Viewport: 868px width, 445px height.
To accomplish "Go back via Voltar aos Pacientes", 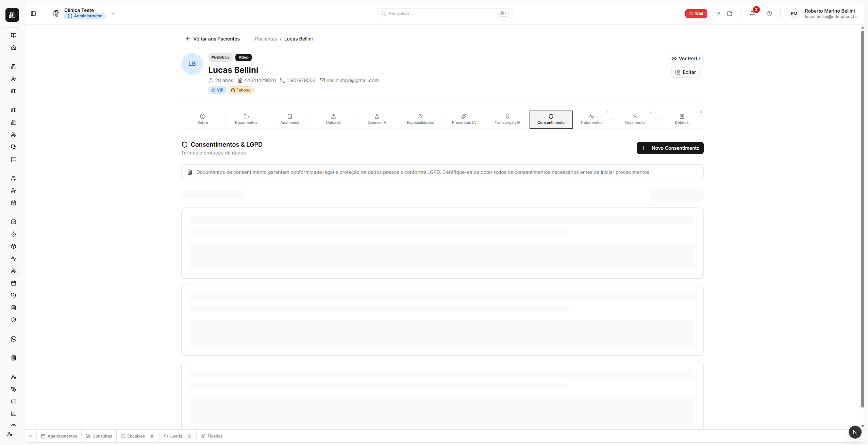I will [x=213, y=39].
